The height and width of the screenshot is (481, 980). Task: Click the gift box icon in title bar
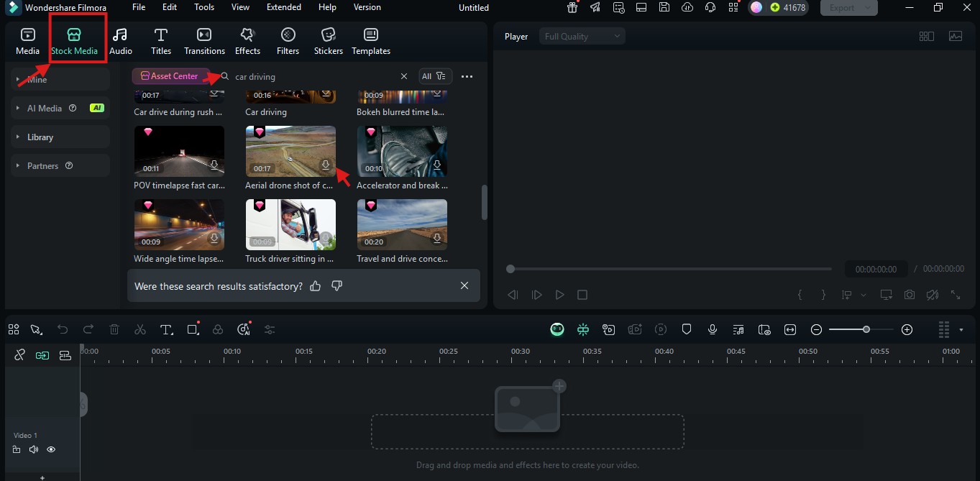[572, 8]
